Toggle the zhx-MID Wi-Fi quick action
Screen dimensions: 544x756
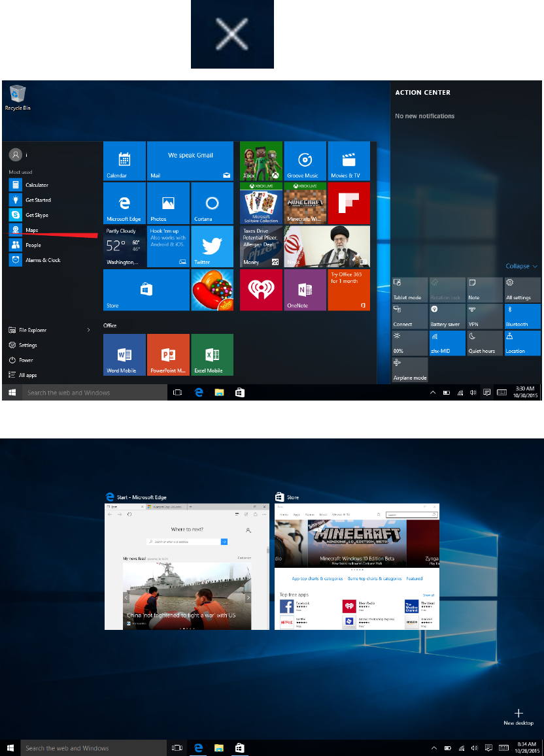click(447, 343)
